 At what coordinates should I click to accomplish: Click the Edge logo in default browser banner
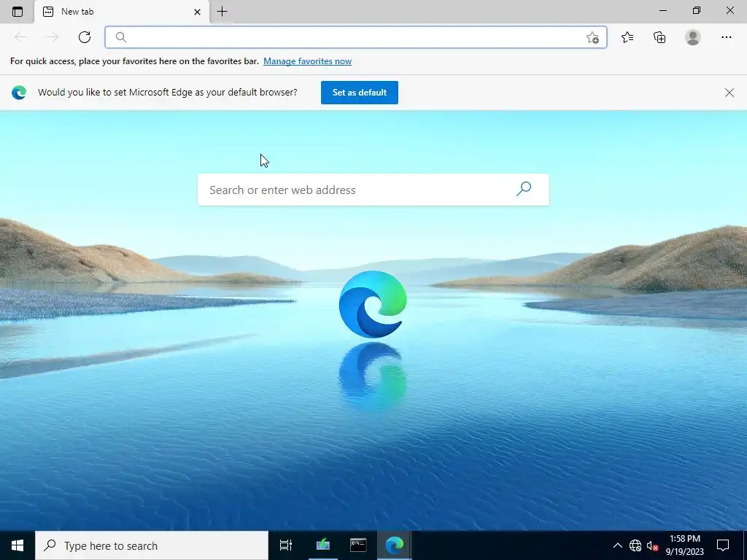point(19,93)
